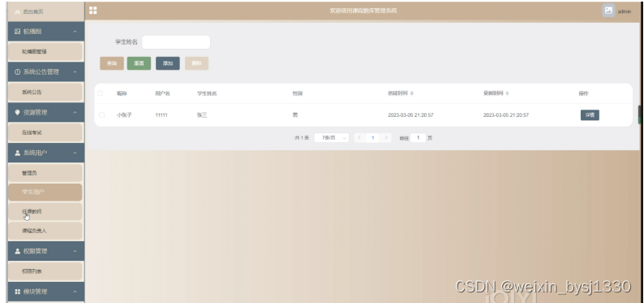Screen dimensions: 644x303
Task: Focus the 学生姓名 search input field
Action: 176,42
